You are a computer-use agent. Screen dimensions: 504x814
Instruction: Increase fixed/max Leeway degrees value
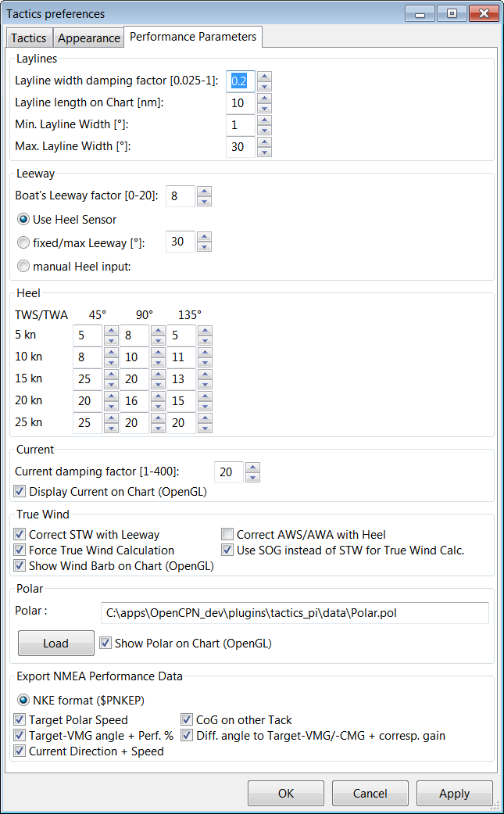204,237
